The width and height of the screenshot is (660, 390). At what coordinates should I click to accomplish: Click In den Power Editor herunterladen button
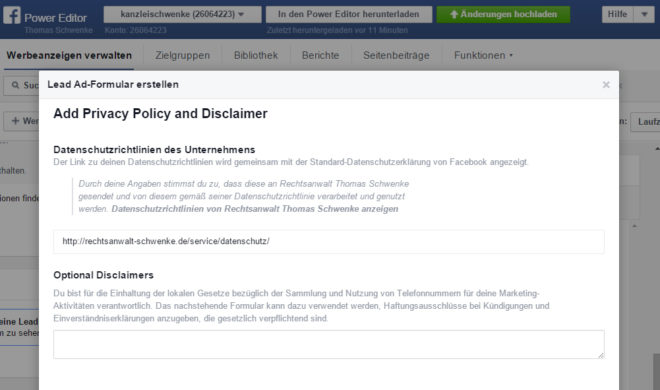pyautogui.click(x=349, y=14)
